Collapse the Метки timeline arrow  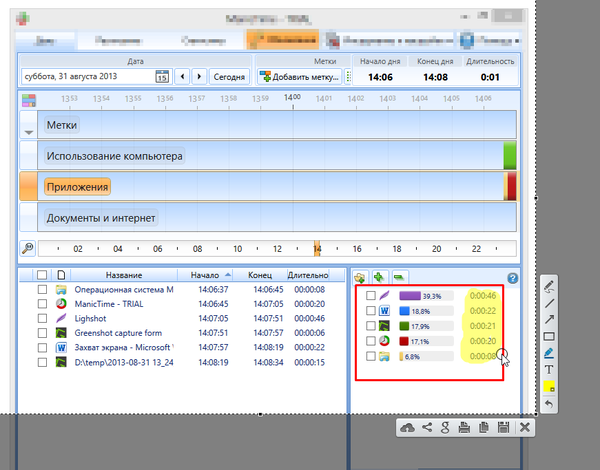[x=29, y=132]
